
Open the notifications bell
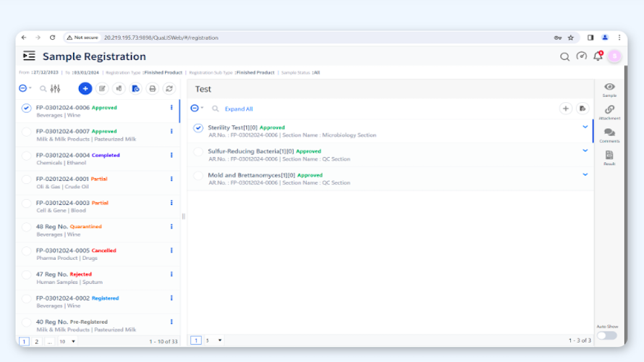tap(598, 56)
